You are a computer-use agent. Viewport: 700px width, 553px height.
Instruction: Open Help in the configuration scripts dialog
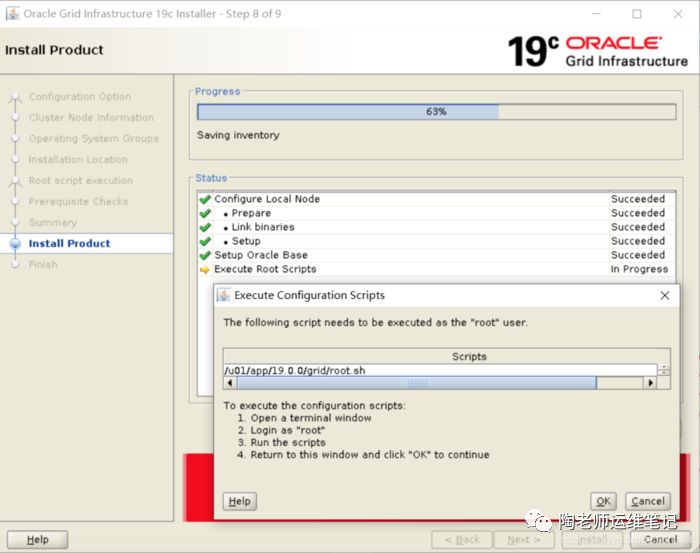[x=240, y=501]
